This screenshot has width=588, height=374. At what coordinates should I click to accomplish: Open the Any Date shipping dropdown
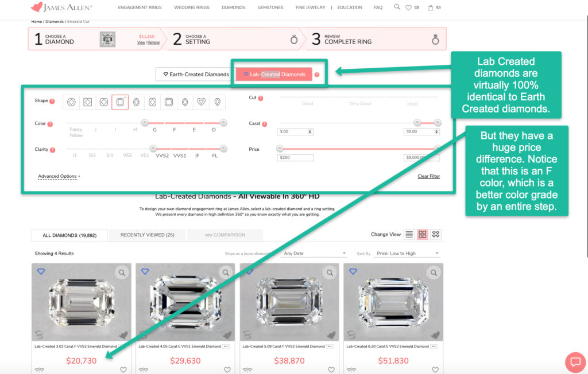click(315, 253)
